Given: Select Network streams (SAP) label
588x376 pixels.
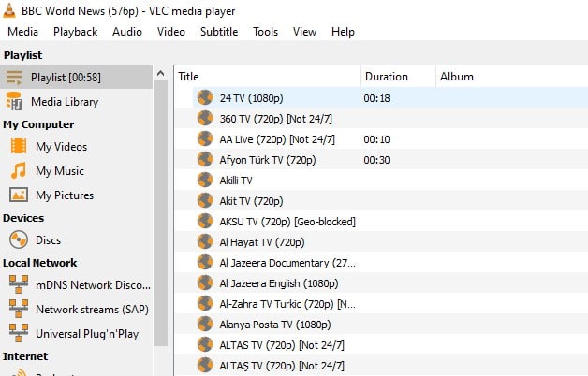Looking at the screenshot, I should click(93, 310).
